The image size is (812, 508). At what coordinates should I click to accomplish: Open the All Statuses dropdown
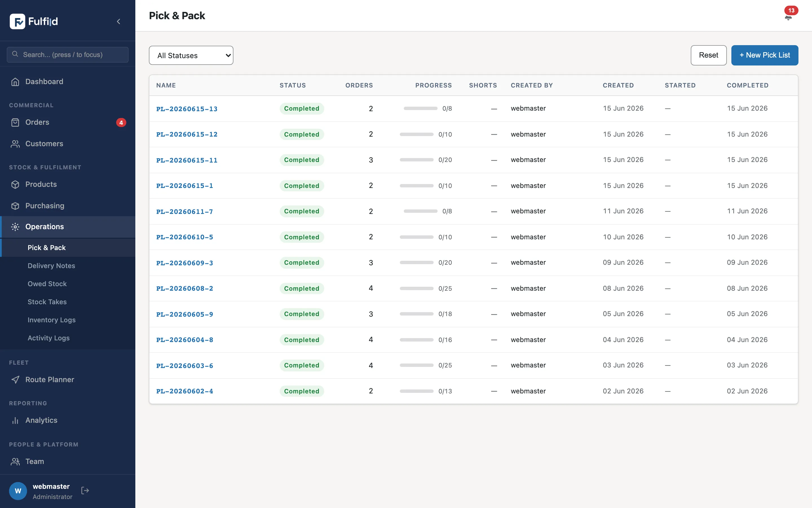click(x=191, y=55)
